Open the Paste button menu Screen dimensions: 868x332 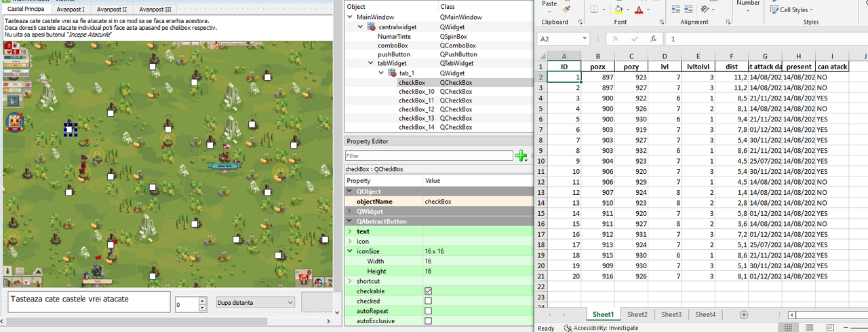click(550, 4)
